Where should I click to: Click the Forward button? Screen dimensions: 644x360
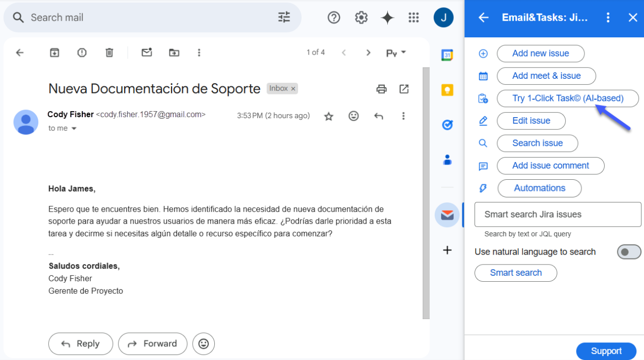(152, 344)
